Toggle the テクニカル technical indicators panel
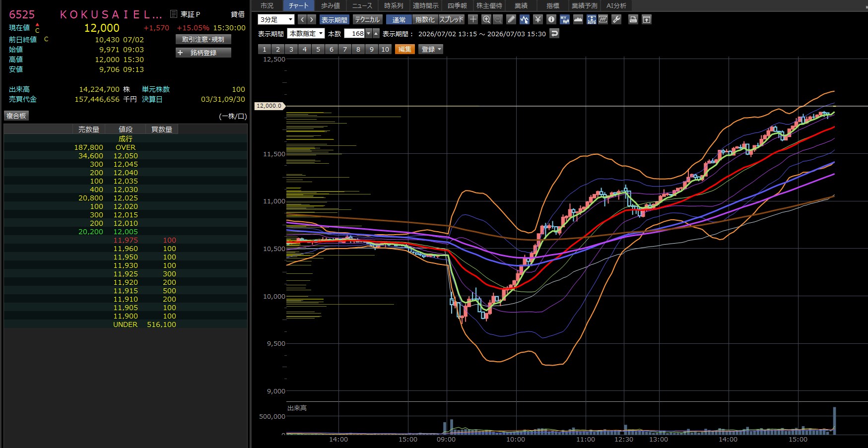This screenshot has width=868, height=448. point(367,19)
